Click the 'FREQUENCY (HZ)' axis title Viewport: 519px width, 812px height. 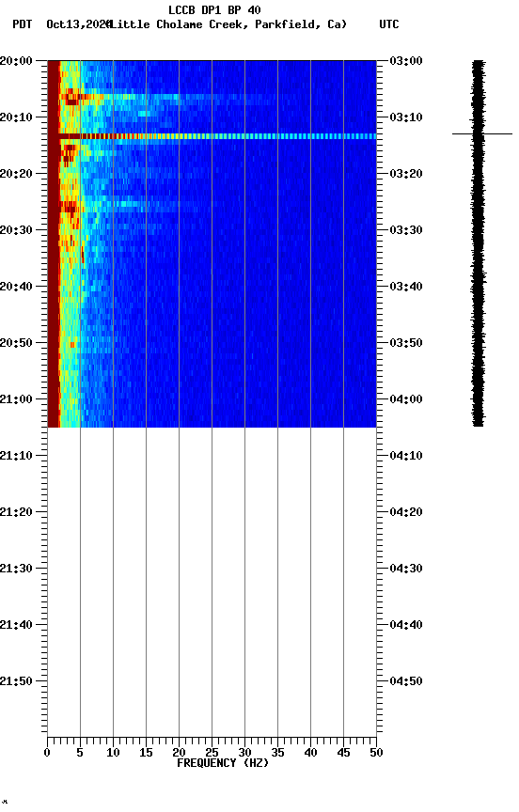(x=223, y=763)
